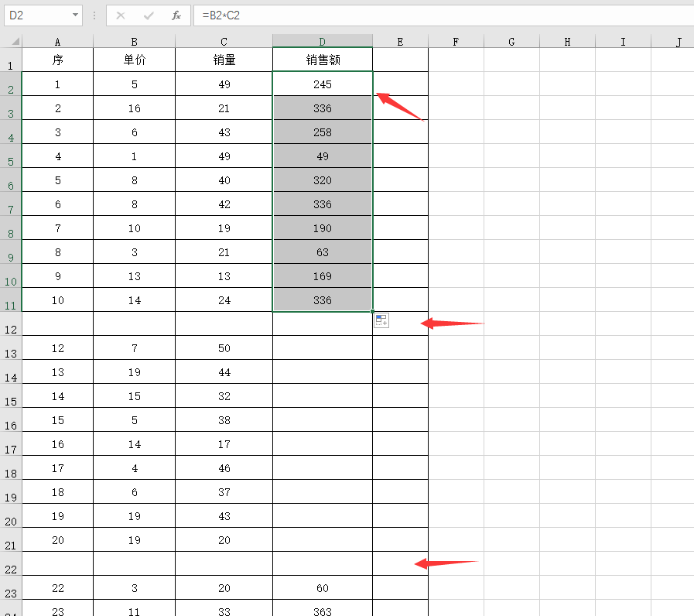The width and height of the screenshot is (694, 616).
Task: Select row 17 header
Action: [11, 443]
